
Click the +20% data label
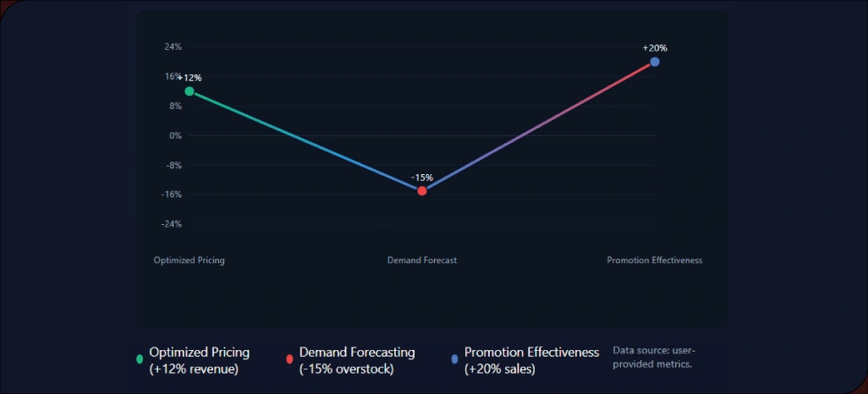655,48
